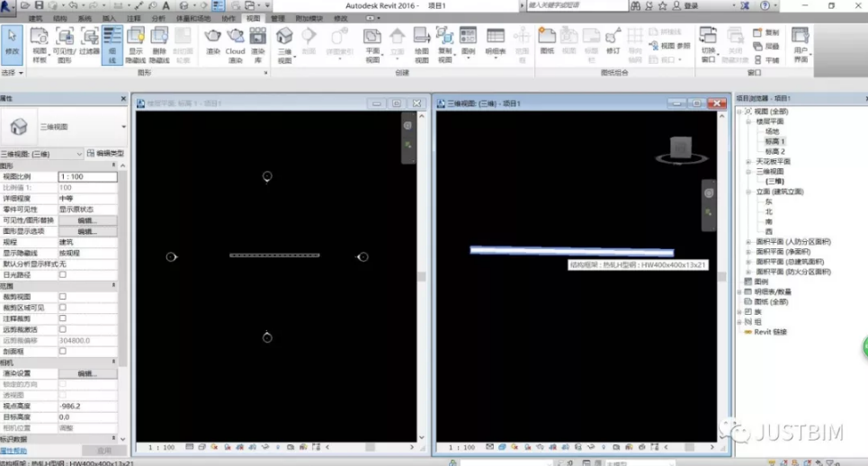Click 编辑类型 (Edit Type) button

106,153
